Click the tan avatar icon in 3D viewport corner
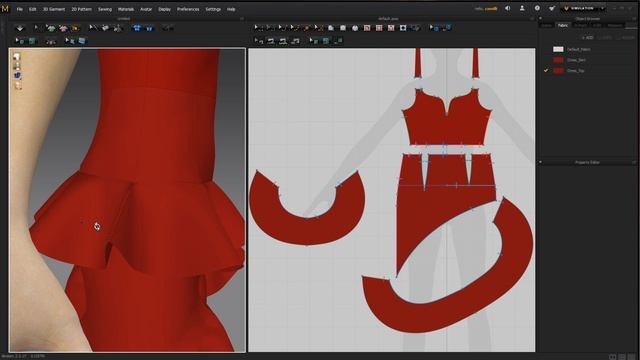This screenshot has width=640, height=360. (x=18, y=86)
